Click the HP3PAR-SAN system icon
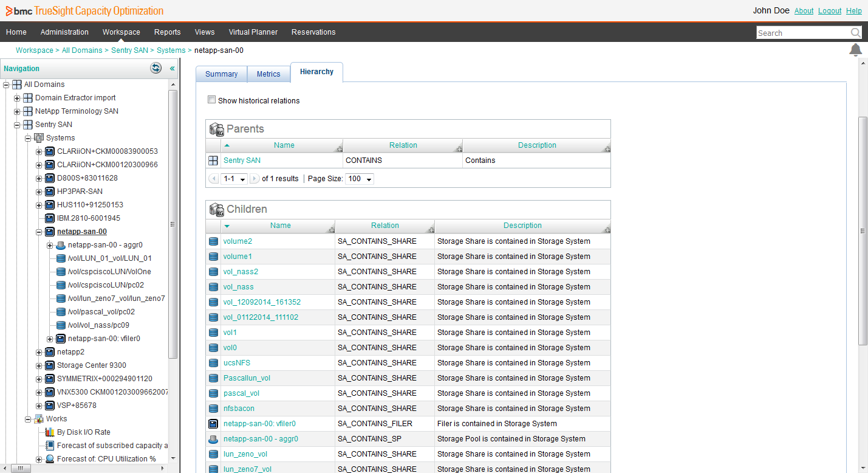Screen dimensions: 868x473 (50, 192)
